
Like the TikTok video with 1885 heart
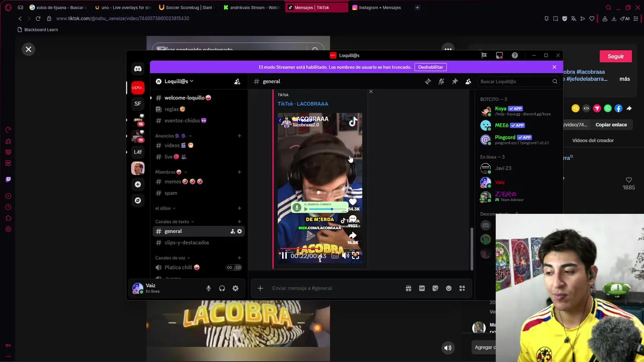pyautogui.click(x=628, y=180)
